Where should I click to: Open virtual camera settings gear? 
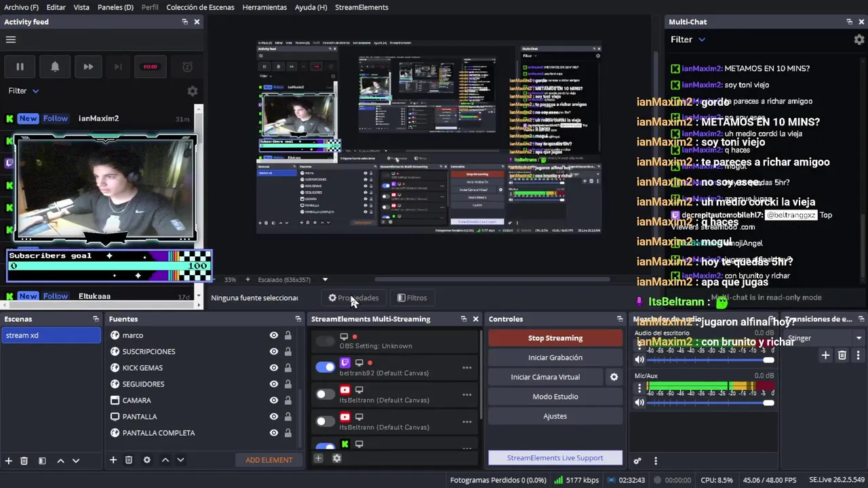coord(614,377)
